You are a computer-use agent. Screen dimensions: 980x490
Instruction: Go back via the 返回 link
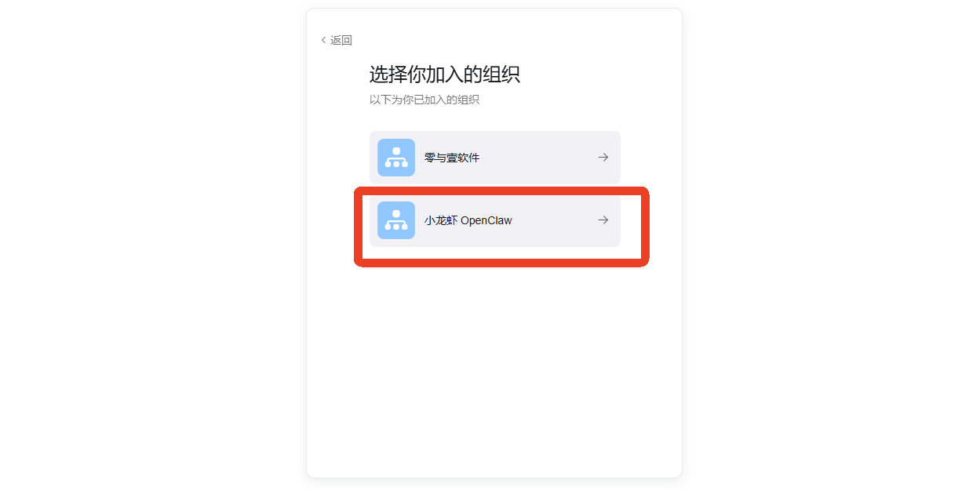341,40
